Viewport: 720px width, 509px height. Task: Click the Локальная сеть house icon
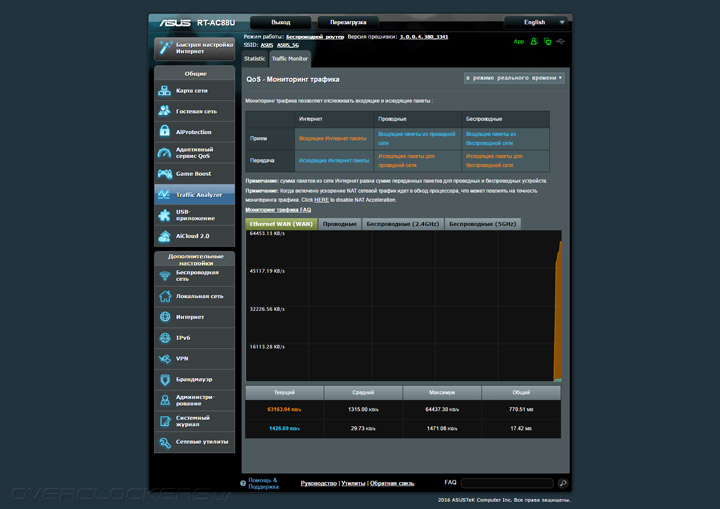(165, 296)
